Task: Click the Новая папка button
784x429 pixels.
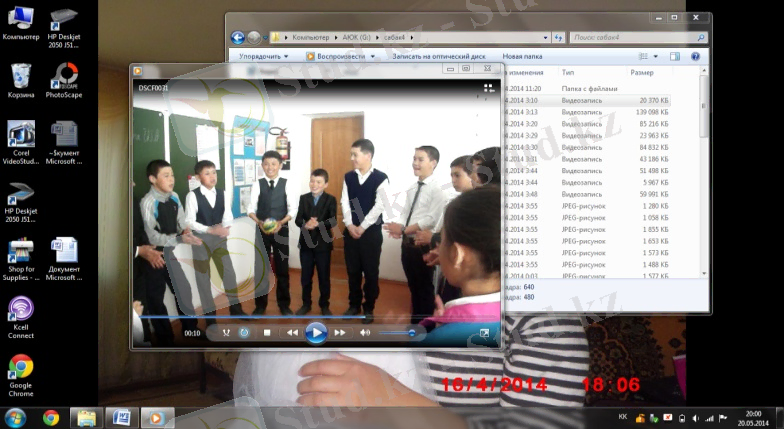Action: click(x=522, y=57)
